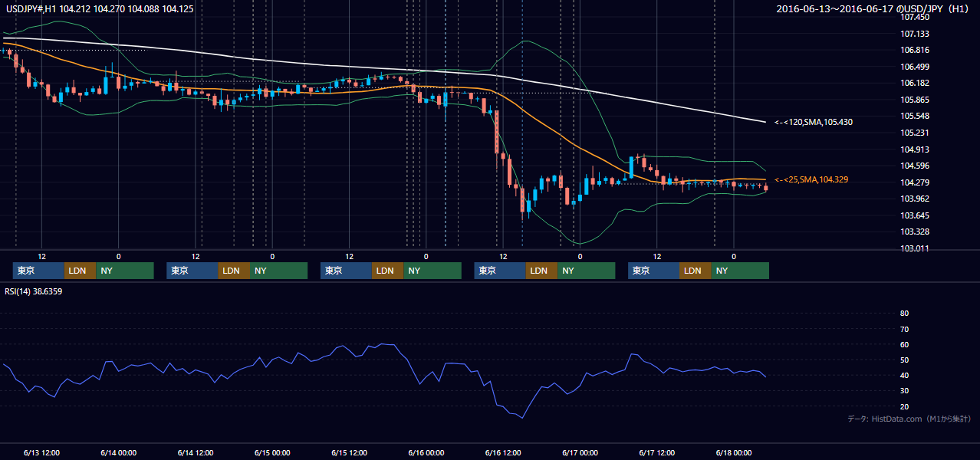Click price axis label 104.279
The image size is (980, 460).
915,182
